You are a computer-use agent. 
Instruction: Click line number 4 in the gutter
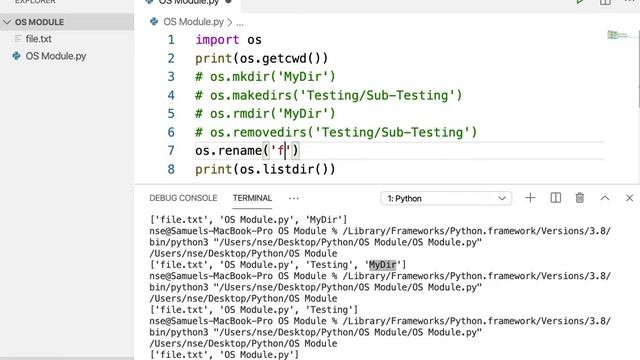pos(171,95)
